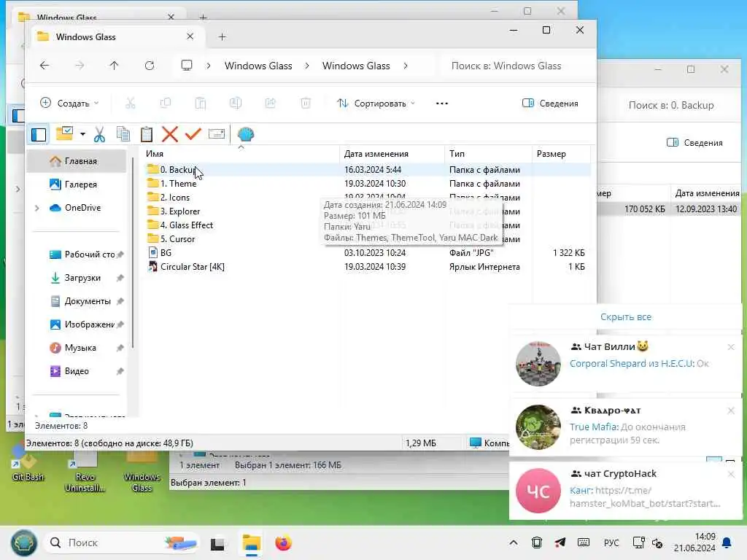
Task: Show hidden tray icons chevron
Action: tap(513, 542)
